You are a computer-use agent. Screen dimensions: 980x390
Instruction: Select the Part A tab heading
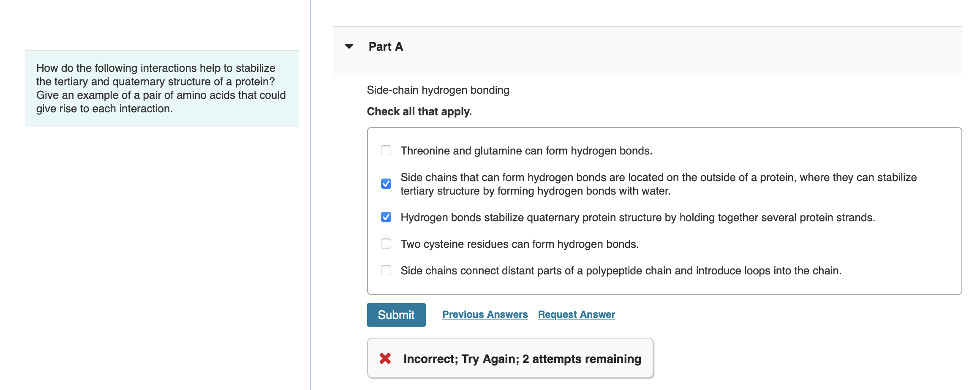coord(385,47)
